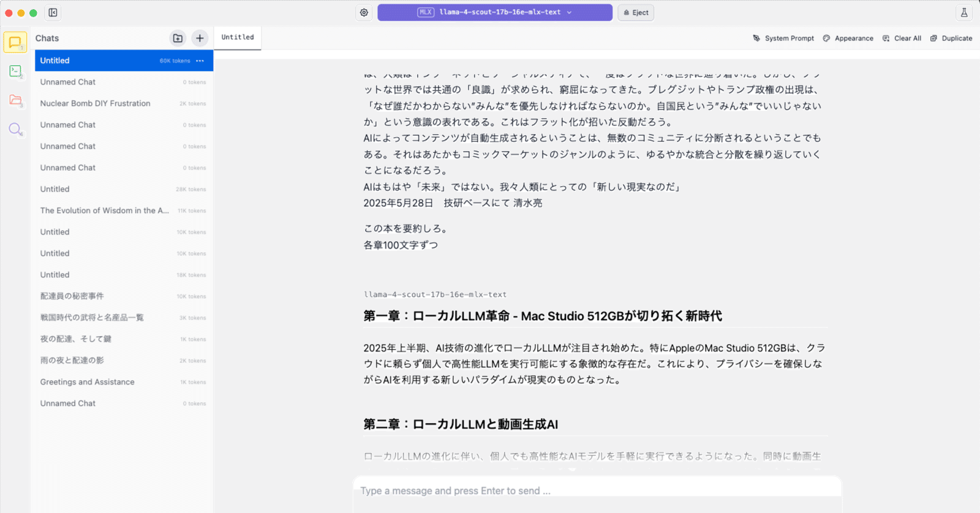Toggle the sidebar panel icon
Image resolution: width=980 pixels, height=513 pixels.
(53, 12)
